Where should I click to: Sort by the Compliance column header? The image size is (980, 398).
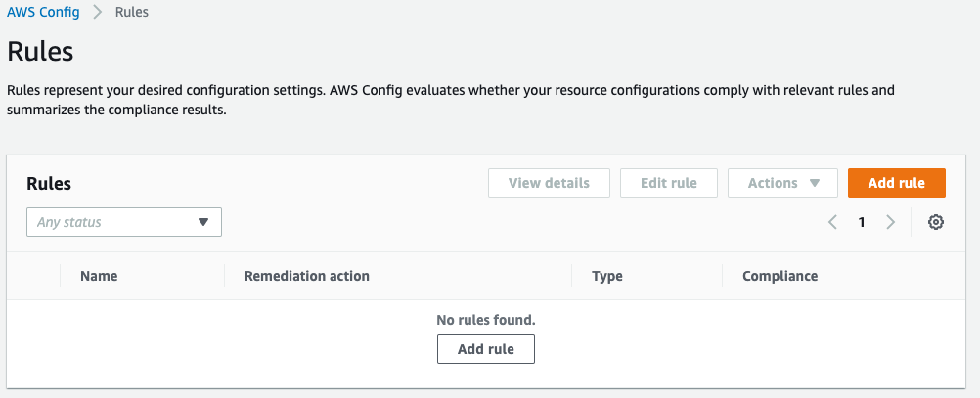(780, 276)
